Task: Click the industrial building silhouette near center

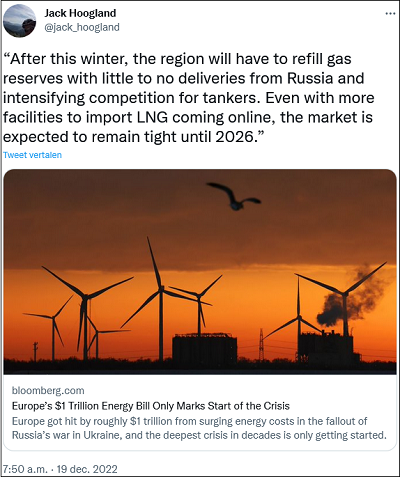Action: pos(204,347)
